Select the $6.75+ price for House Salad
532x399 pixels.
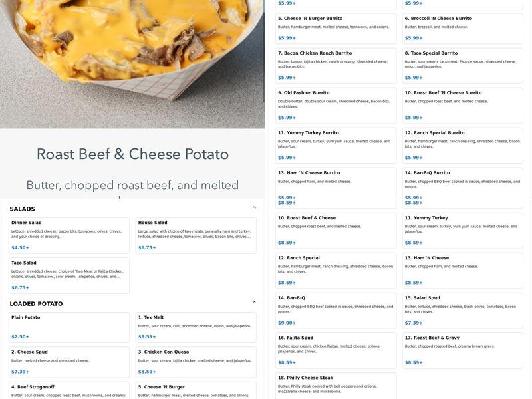click(147, 246)
